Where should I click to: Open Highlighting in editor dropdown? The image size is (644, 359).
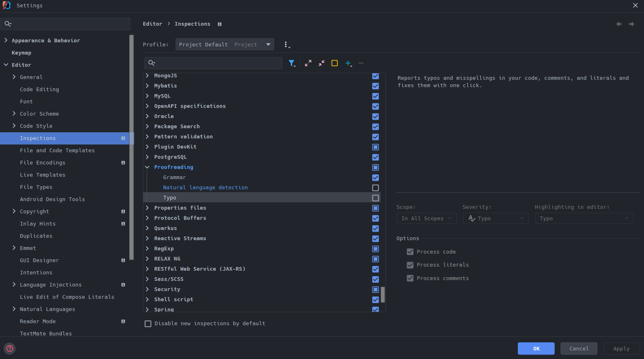[584, 219]
